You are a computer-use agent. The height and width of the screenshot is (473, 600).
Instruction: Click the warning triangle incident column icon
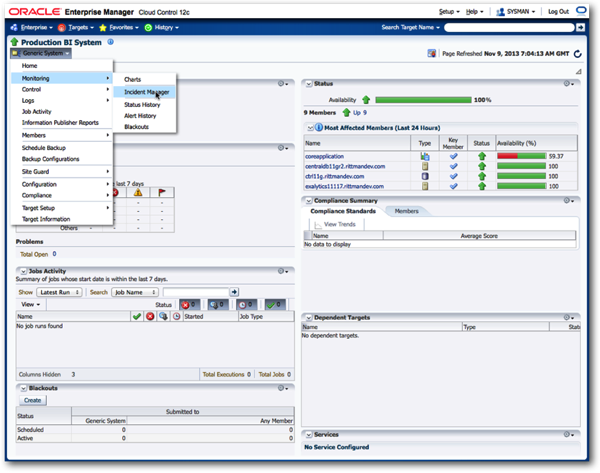click(138, 192)
